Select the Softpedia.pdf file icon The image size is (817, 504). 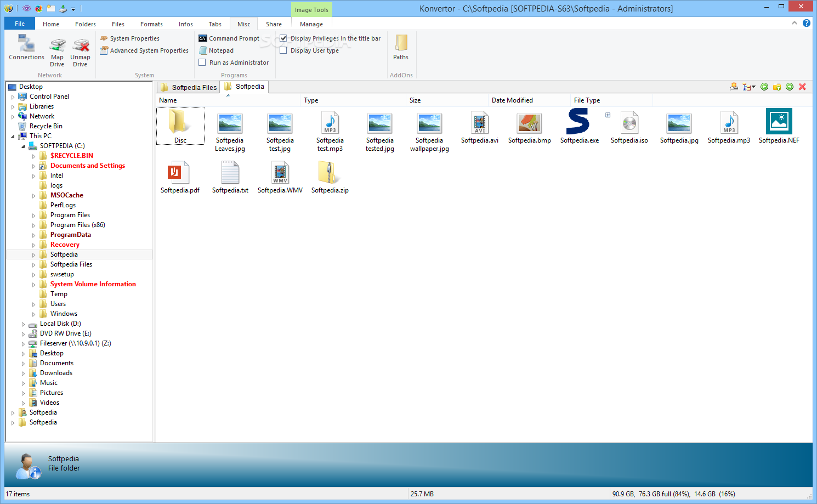178,172
